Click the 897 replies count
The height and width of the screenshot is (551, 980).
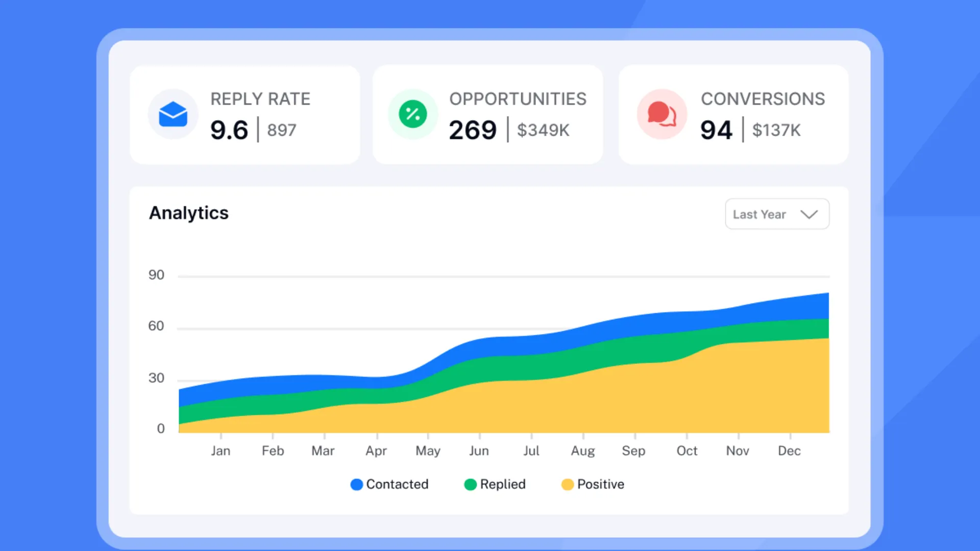pos(282,130)
